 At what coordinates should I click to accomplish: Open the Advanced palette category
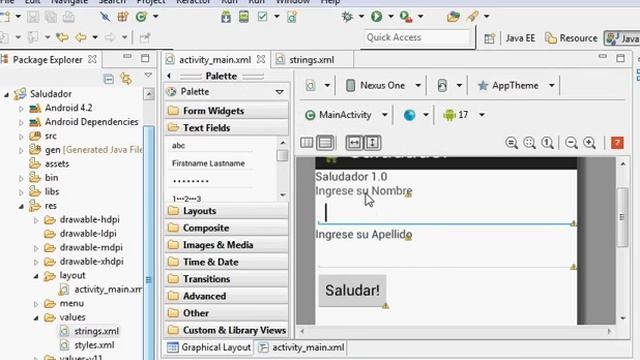click(226, 296)
